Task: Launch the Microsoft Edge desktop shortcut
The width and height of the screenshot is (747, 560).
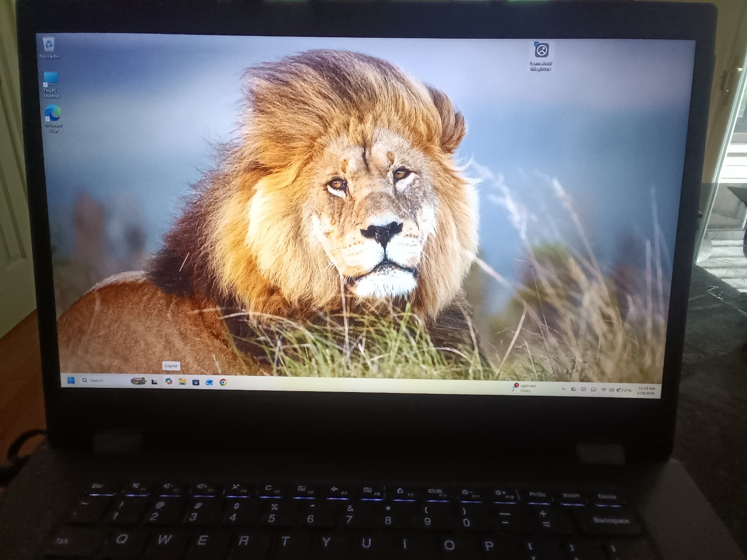Action: click(53, 119)
